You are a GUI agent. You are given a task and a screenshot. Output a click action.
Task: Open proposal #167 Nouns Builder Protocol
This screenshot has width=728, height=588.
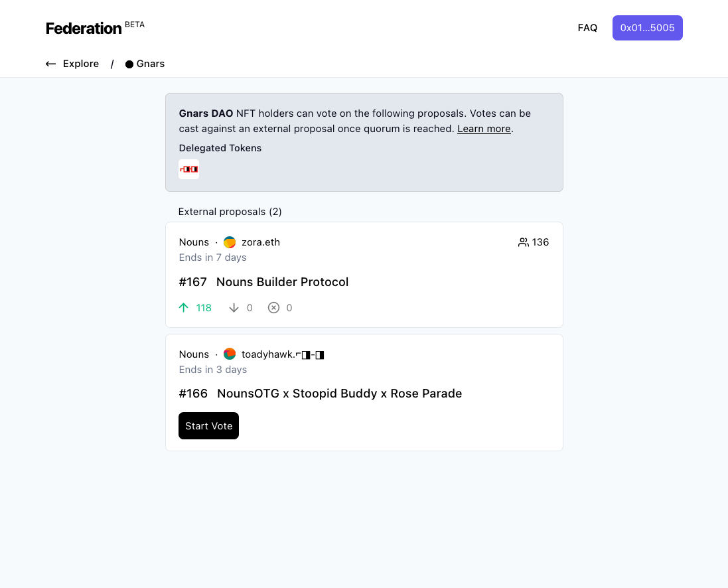(x=282, y=282)
